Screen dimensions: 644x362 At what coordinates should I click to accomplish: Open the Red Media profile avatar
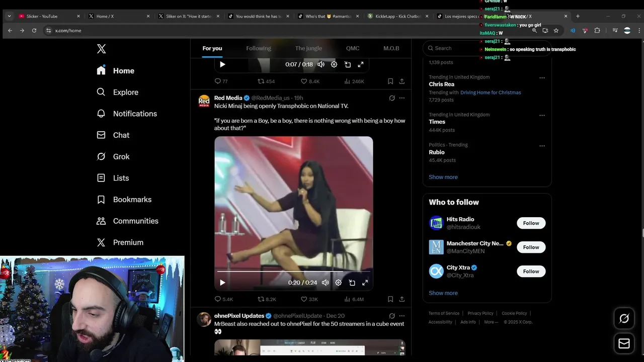pyautogui.click(x=204, y=101)
